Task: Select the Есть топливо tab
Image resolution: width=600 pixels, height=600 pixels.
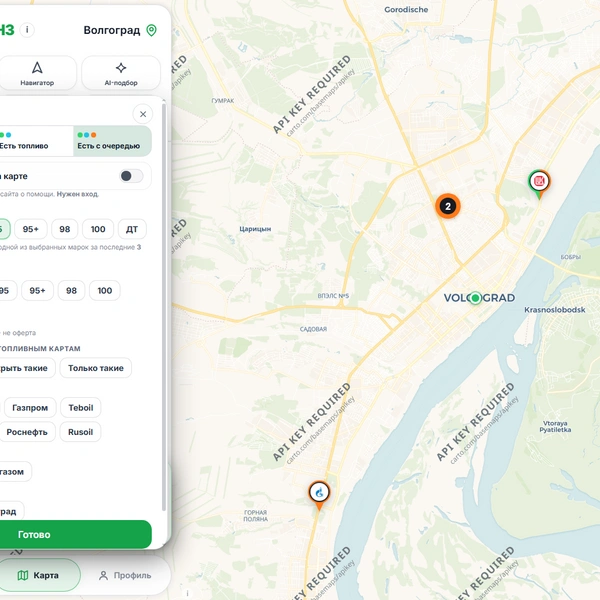Action: (x=34, y=141)
